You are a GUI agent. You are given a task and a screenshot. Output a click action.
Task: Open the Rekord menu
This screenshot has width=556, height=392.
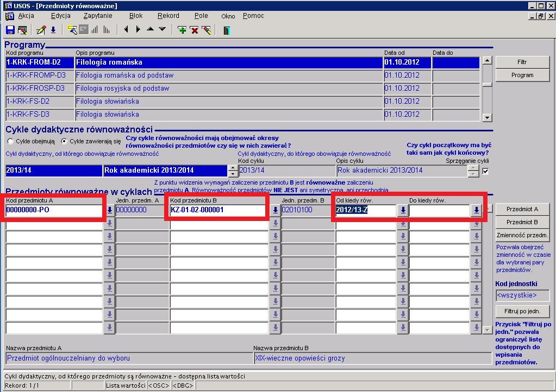click(168, 16)
